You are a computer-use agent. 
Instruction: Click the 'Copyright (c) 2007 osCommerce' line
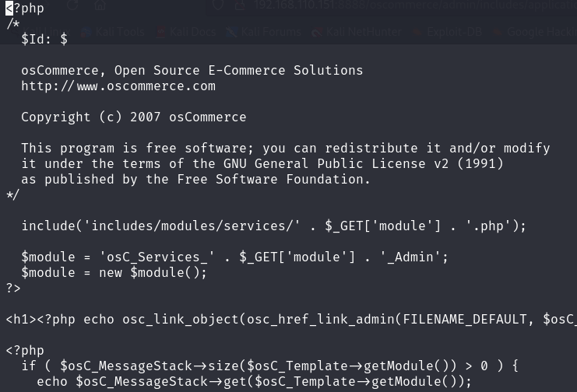[x=133, y=117]
